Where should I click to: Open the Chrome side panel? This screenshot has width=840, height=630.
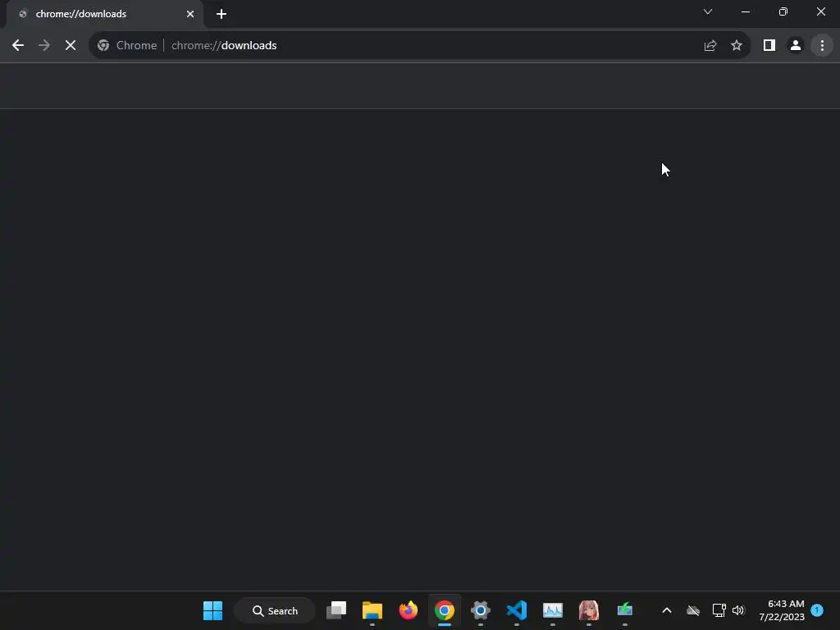[x=769, y=46]
